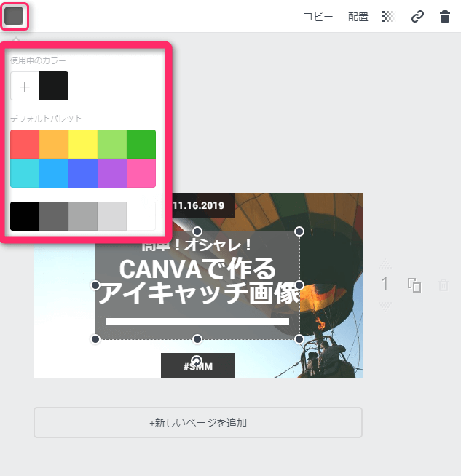This screenshot has height=476, width=461.
Task: Choose light gray in grayscale row
Action: tap(112, 216)
